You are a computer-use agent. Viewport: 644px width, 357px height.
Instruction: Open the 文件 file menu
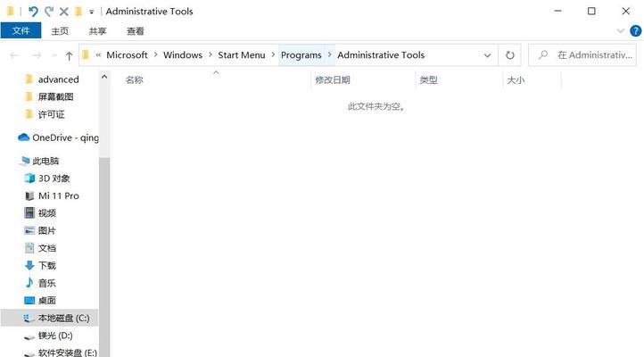[21, 31]
